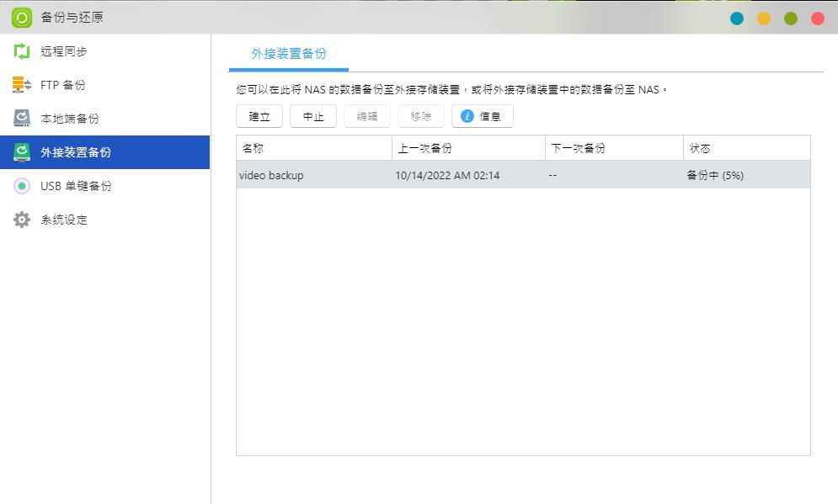Click the 编辑 edit button
This screenshot has height=504, width=838.
point(366,116)
